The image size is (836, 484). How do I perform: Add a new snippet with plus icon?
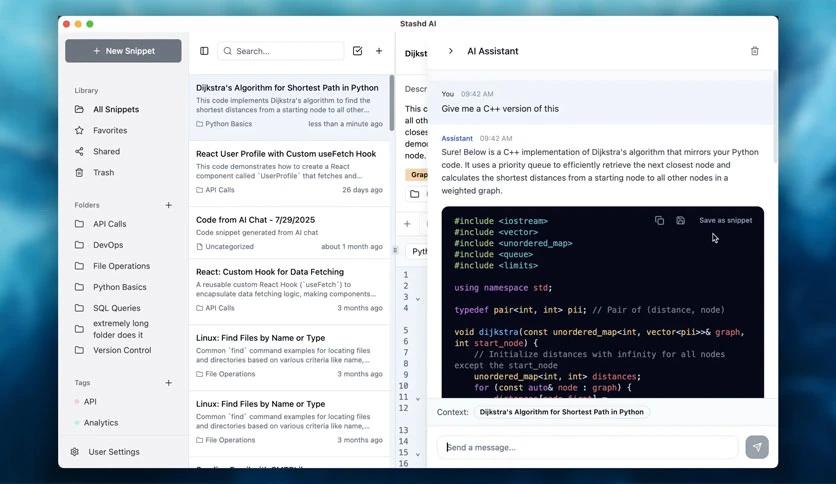click(x=379, y=51)
